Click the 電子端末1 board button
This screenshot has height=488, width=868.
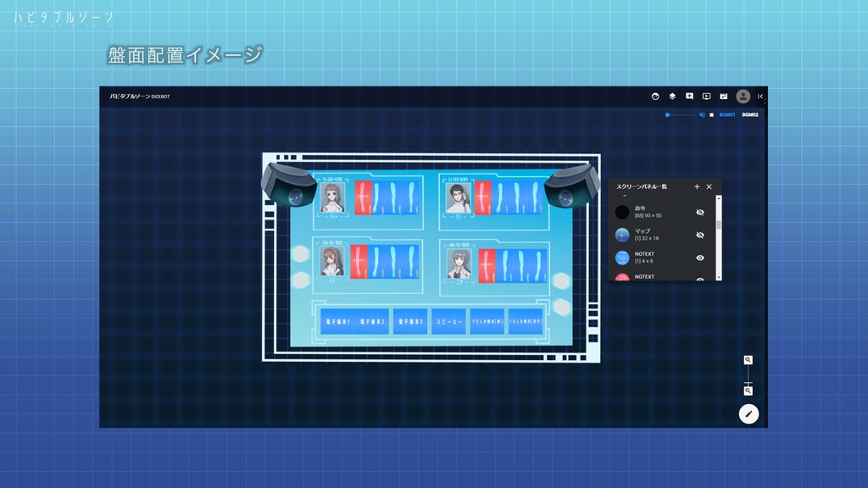pyautogui.click(x=337, y=321)
